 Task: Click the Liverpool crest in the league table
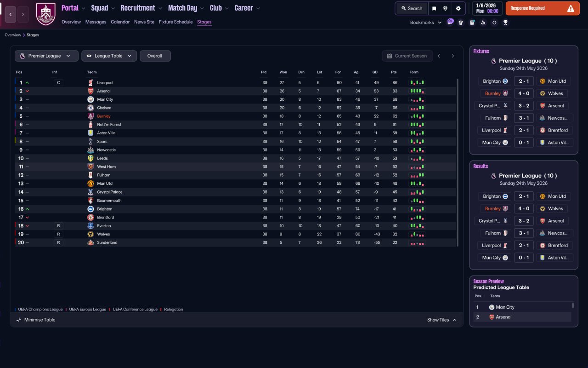(x=90, y=83)
